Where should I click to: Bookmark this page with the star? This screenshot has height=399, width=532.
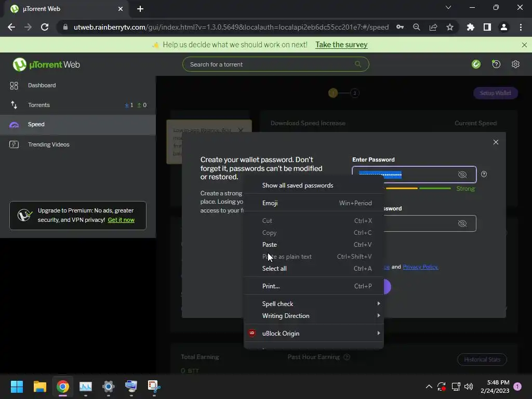coord(450,27)
